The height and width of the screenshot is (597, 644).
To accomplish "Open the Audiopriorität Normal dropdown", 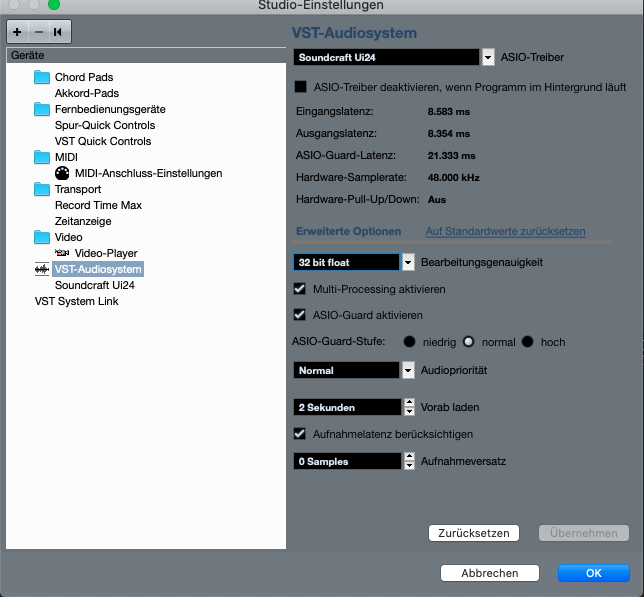I will pyautogui.click(x=408, y=371).
